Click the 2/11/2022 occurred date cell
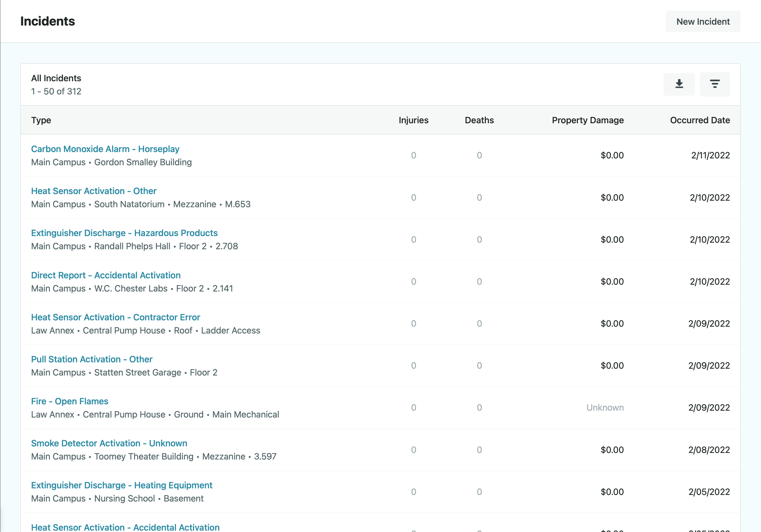Viewport: 761px width, 532px height. (x=710, y=155)
